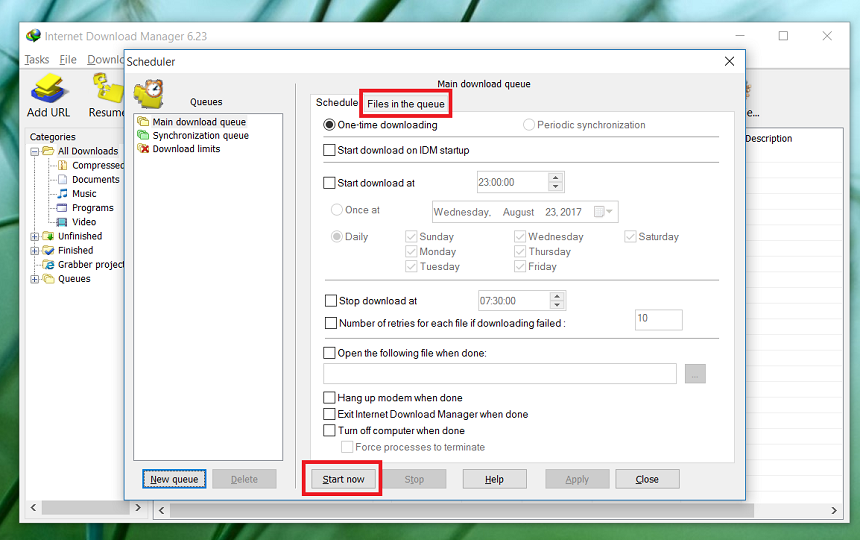Screen dimensions: 860x540
Task: Click the Unfinished folder icon
Action: coord(48,236)
